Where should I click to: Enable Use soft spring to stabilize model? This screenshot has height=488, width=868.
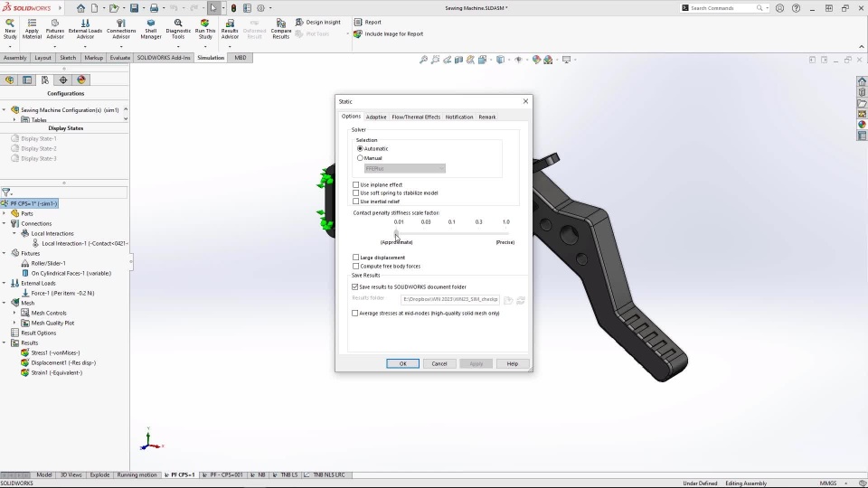(x=356, y=193)
